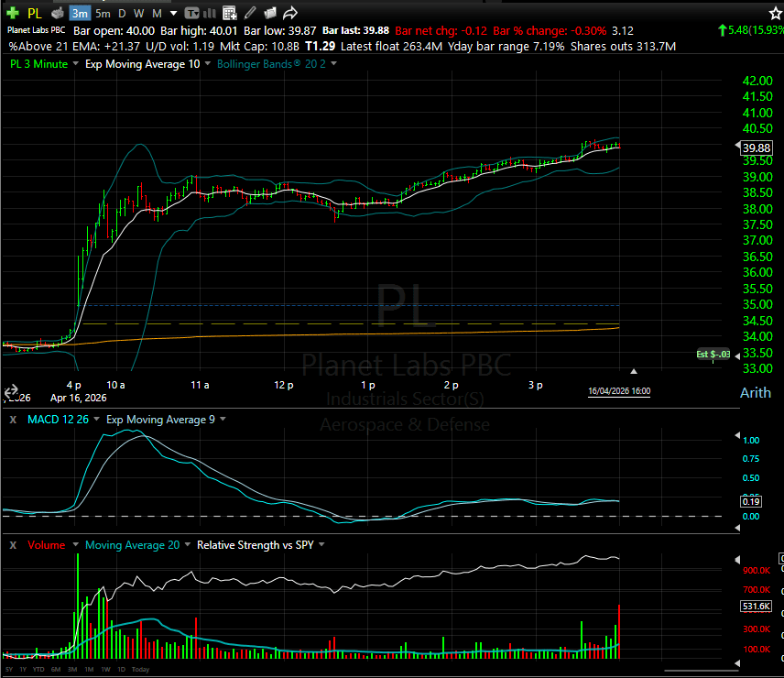
Task: Expand the timeframe dropdown arrow after M
Action: 171,13
